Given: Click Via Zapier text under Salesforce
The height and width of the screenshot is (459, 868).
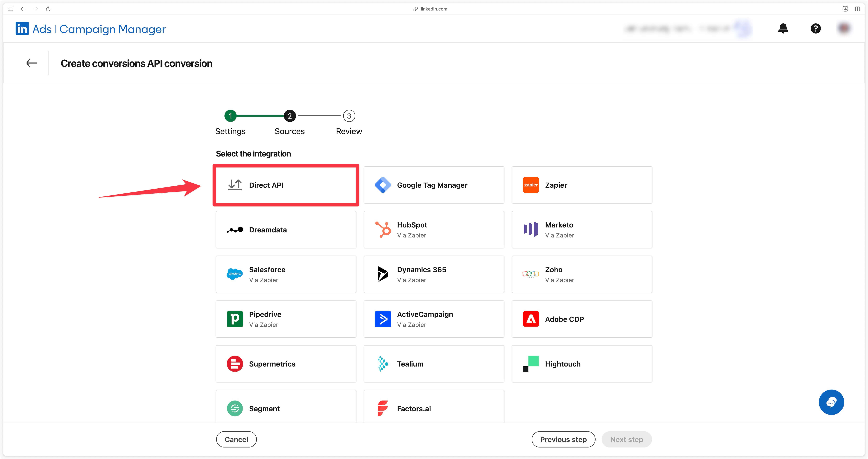Looking at the screenshot, I should (x=263, y=280).
